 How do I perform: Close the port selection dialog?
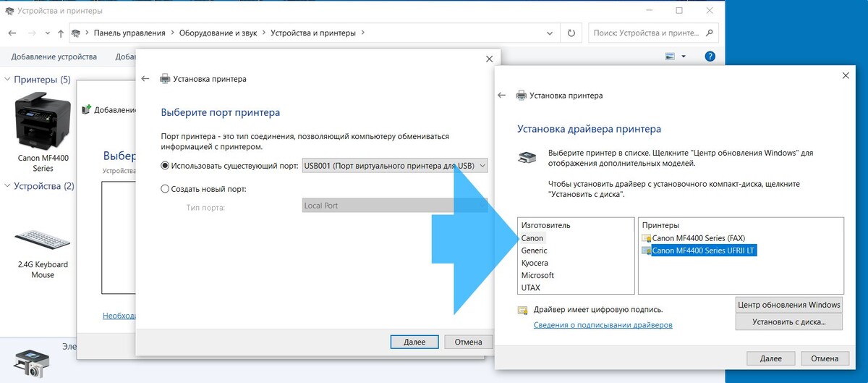coord(489,59)
